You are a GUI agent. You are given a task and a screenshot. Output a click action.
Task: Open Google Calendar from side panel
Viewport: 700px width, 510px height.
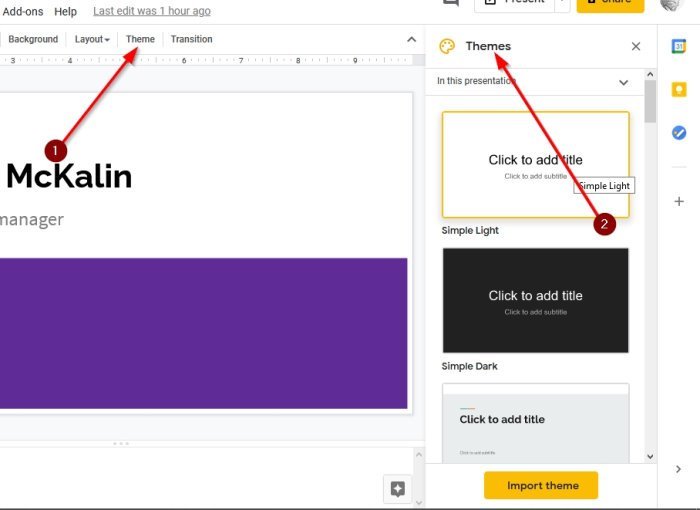(679, 46)
